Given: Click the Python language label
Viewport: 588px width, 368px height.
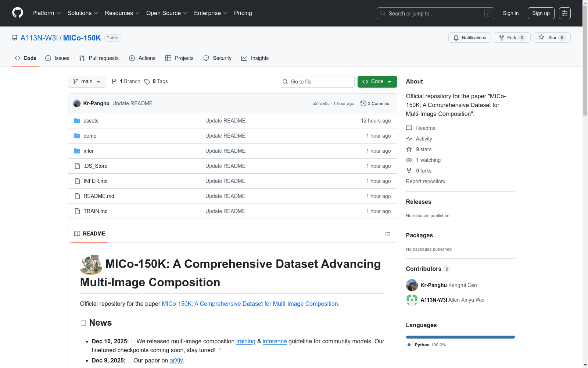Looking at the screenshot, I should click(422, 345).
